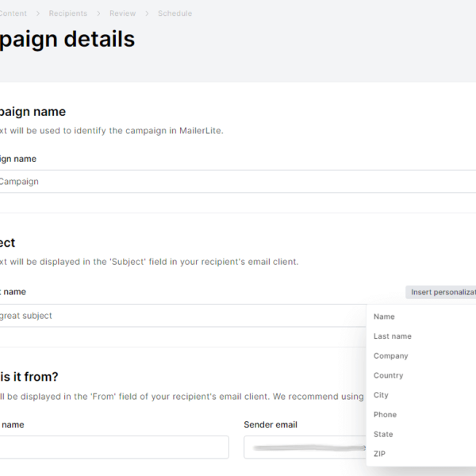Select Phone from personalization options

(x=386, y=415)
